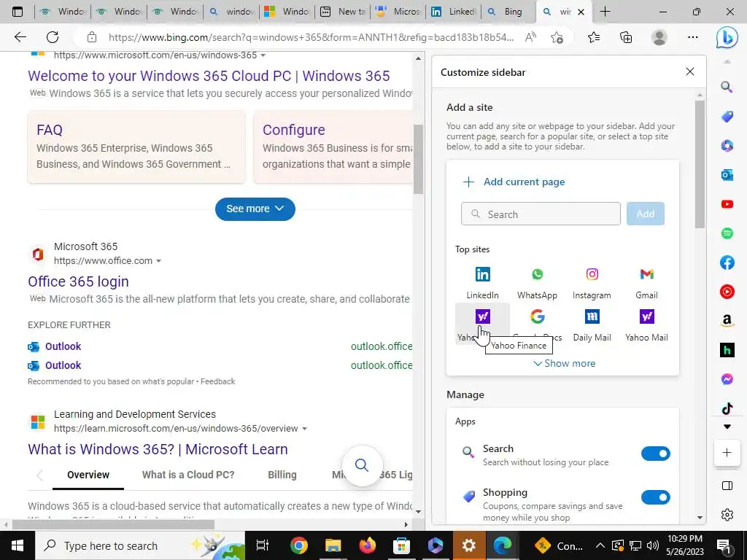This screenshot has height=560, width=747.
Task: Click the floating search magnifier button
Action: click(x=362, y=465)
